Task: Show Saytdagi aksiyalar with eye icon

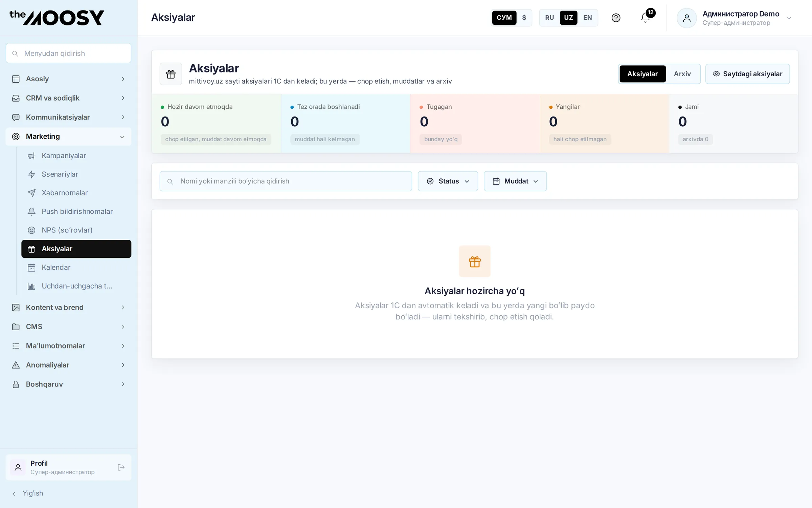Action: (x=747, y=74)
